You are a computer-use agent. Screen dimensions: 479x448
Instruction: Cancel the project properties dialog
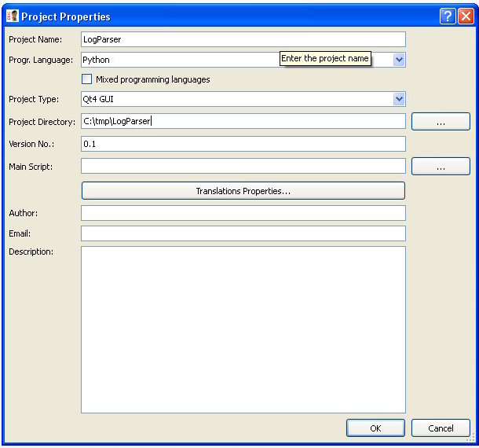[x=441, y=428]
